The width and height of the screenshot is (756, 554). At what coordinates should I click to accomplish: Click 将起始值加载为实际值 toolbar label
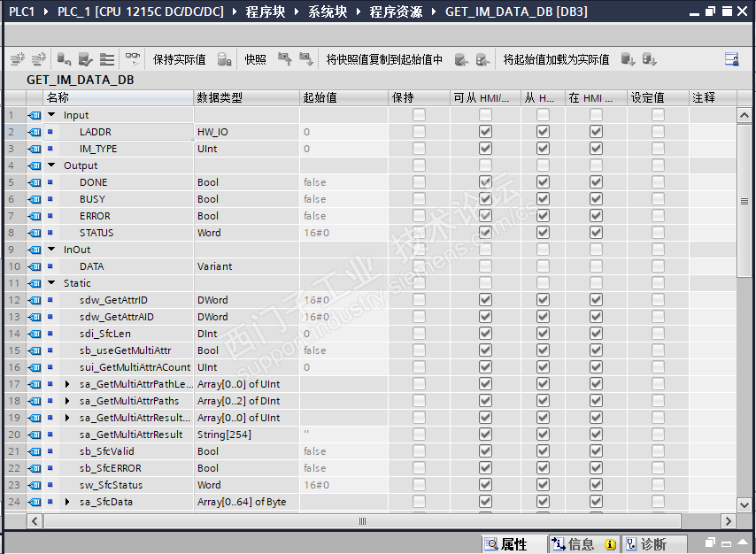[556, 59]
